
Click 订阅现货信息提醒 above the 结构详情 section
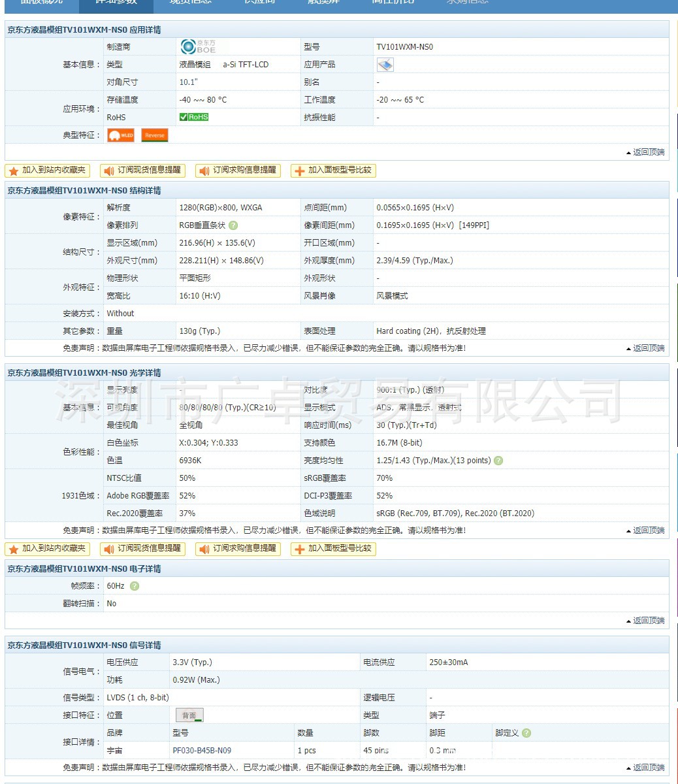142,171
